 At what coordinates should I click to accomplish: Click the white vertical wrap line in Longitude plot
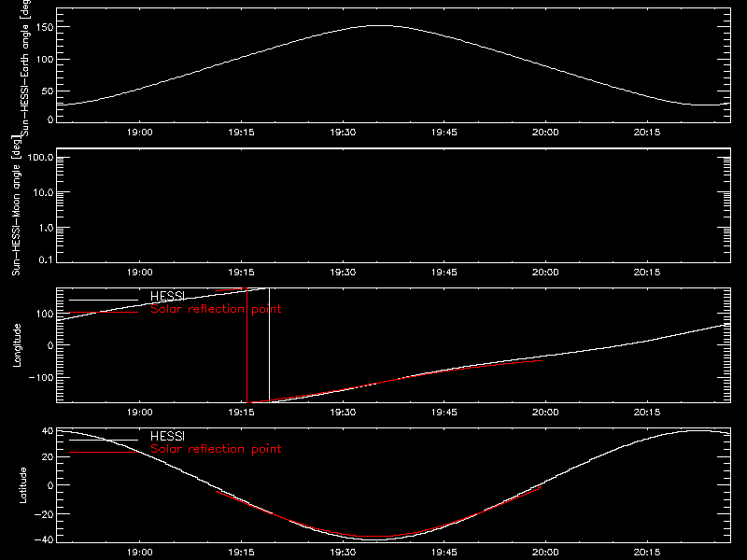click(x=269, y=343)
